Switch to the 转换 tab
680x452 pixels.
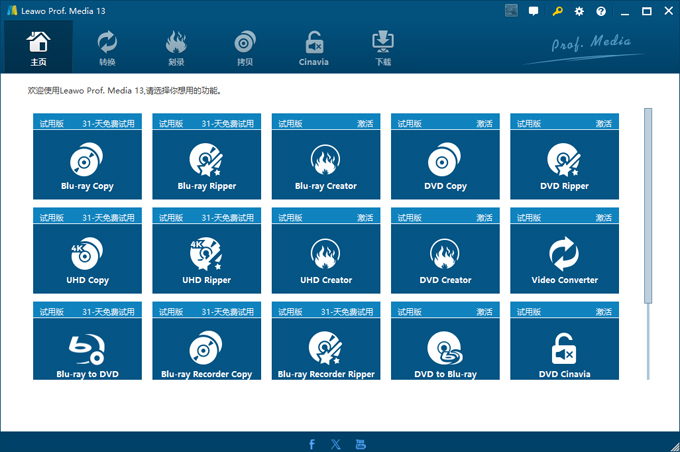(x=107, y=47)
